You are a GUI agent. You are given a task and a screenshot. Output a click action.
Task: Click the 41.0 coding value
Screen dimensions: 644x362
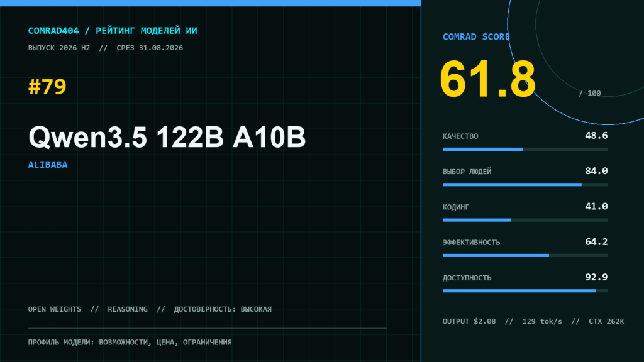[x=596, y=206]
